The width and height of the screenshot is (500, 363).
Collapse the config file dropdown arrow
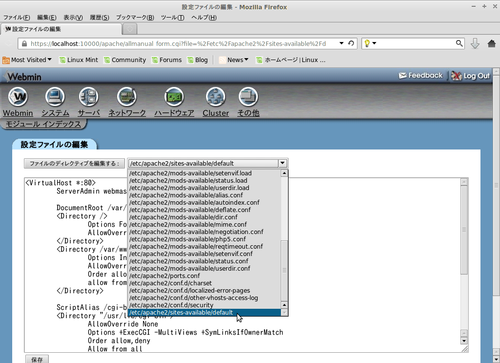283,163
